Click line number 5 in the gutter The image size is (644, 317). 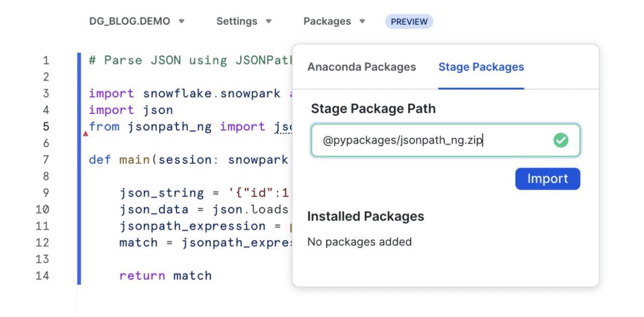[46, 127]
